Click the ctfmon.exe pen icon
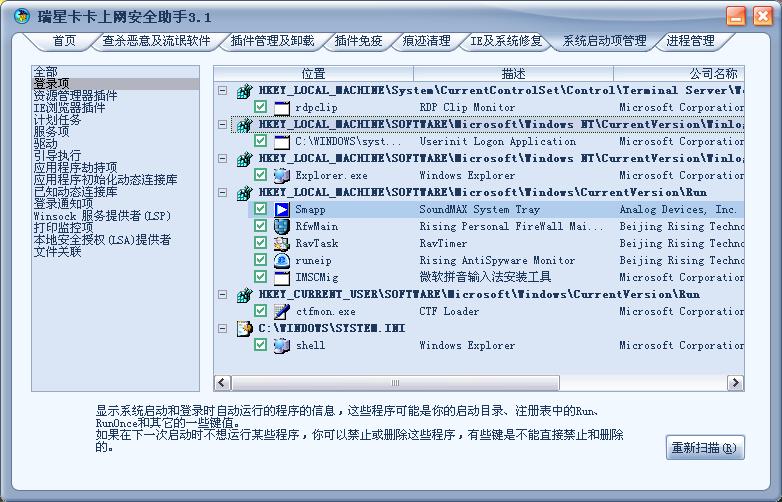The width and height of the screenshot is (782, 502). pyautogui.click(x=282, y=311)
